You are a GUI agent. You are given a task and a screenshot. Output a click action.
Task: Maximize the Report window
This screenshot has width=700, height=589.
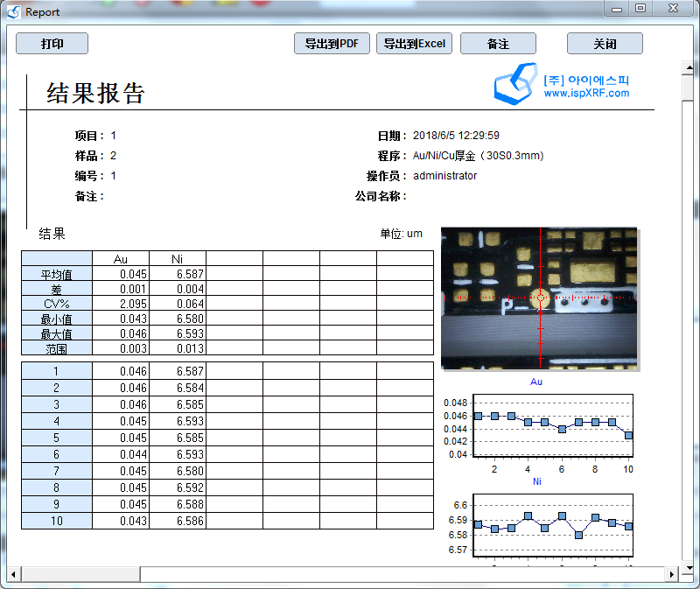coord(639,9)
